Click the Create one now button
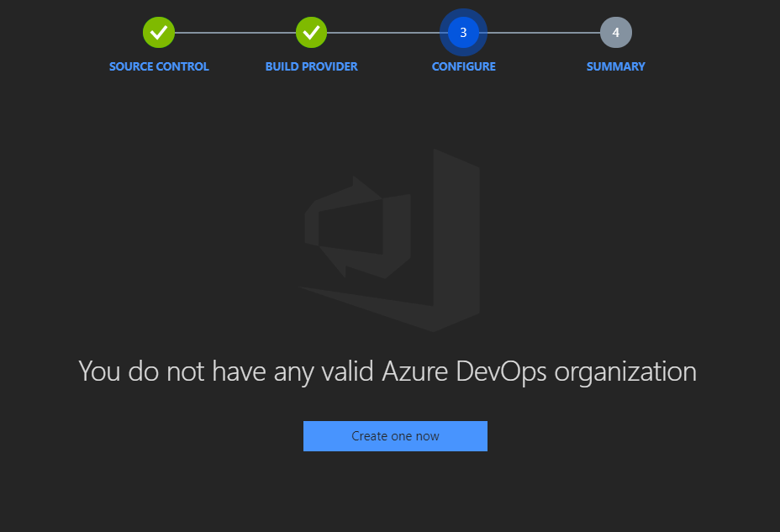Viewport: 780px width, 532px height. (395, 435)
